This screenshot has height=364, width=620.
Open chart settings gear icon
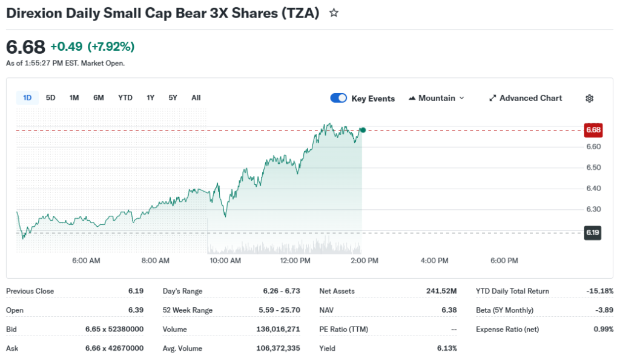click(589, 99)
